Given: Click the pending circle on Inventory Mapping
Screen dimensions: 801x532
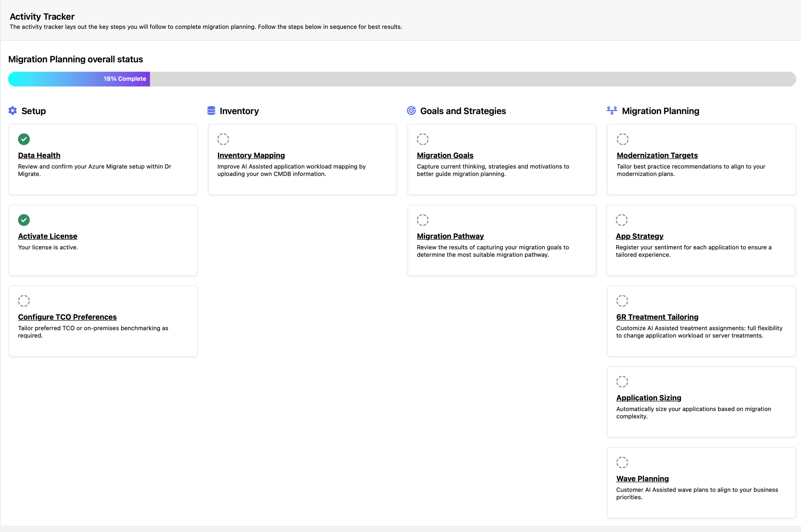Looking at the screenshot, I should click(x=223, y=139).
